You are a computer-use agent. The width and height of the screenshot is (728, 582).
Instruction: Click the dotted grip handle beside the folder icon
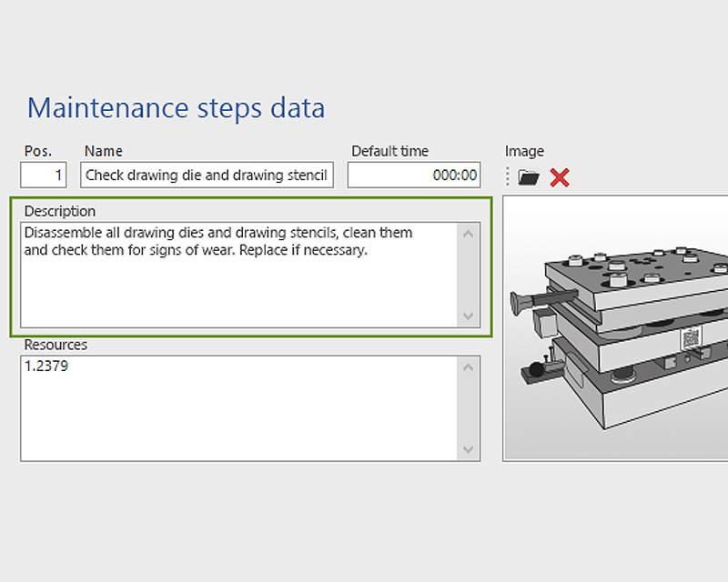(x=509, y=176)
